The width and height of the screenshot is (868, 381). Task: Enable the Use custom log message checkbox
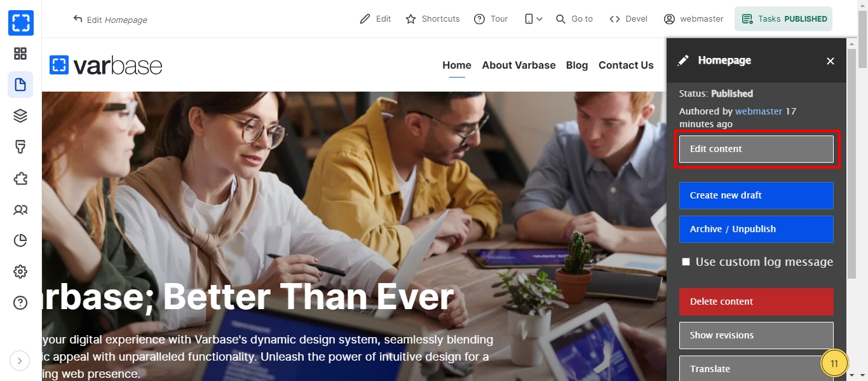[686, 262]
